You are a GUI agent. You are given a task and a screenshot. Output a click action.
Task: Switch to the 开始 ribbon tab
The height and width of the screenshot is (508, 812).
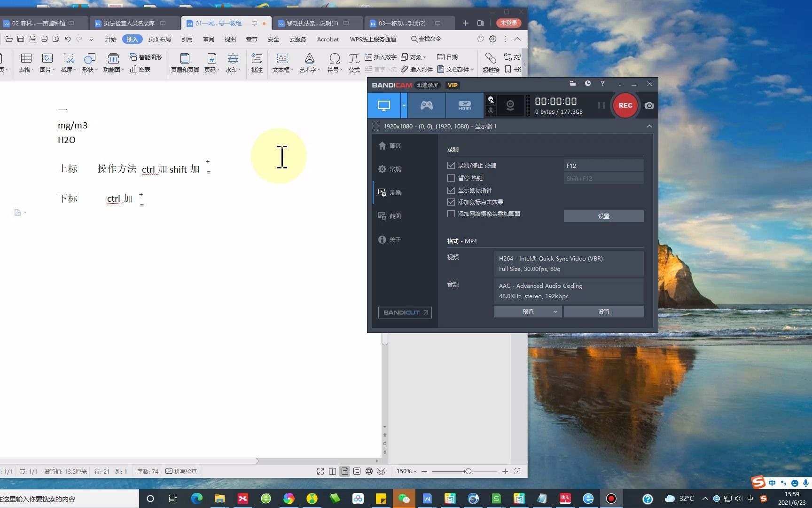coord(110,39)
